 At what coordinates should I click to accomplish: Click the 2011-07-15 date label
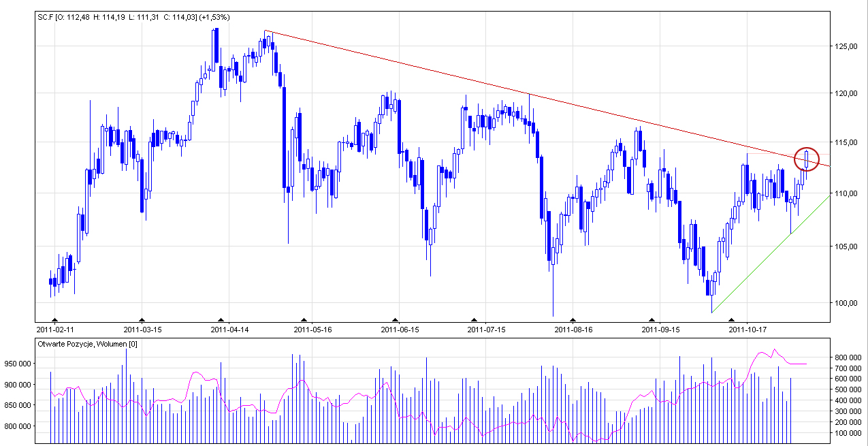pyautogui.click(x=487, y=329)
